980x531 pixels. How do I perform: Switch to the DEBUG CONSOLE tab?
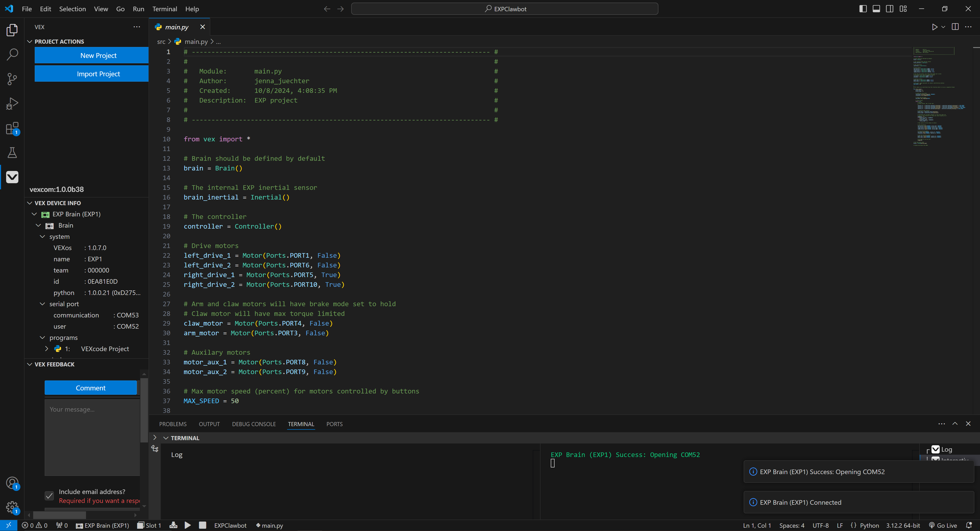coord(254,424)
